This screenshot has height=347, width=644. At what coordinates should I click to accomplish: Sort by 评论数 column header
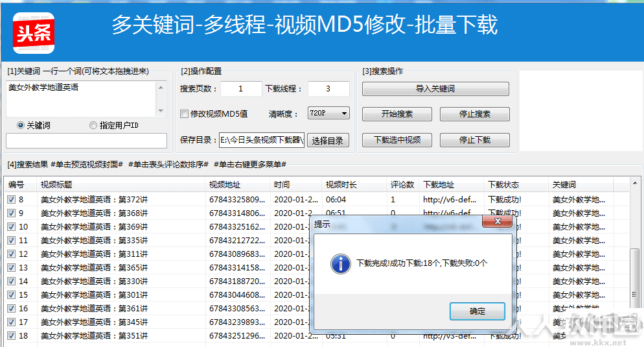[x=402, y=185]
